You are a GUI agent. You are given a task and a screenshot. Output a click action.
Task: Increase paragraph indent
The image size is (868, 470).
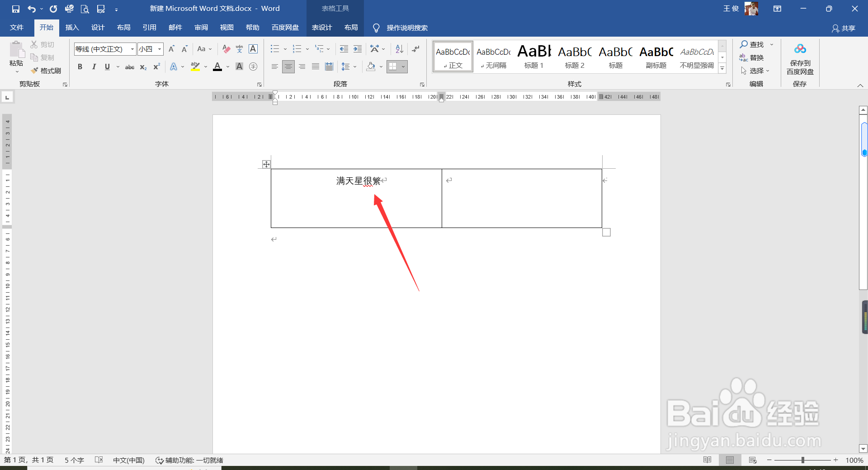point(358,49)
